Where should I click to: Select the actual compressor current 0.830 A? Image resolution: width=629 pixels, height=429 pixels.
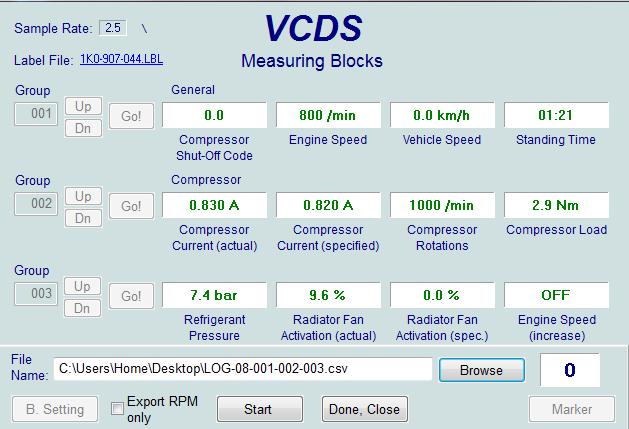click(214, 205)
